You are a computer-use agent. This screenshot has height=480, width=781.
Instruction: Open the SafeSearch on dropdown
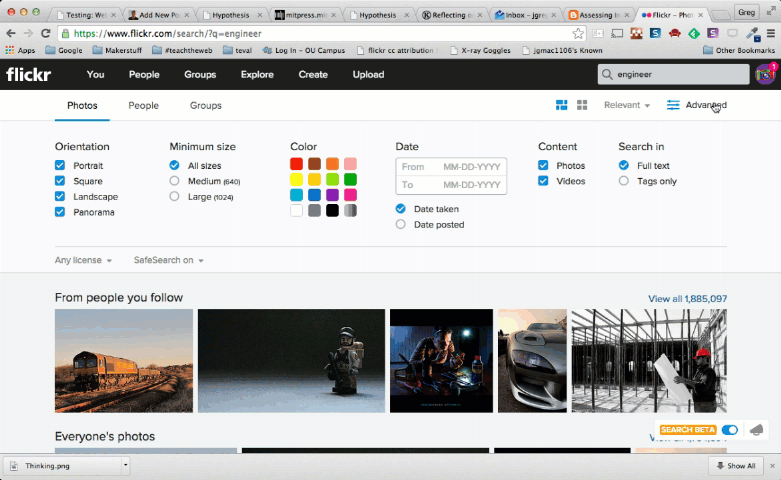168,260
